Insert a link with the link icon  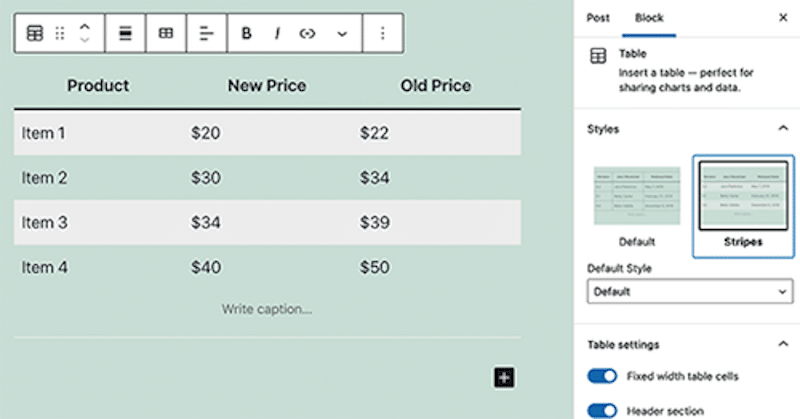pos(307,33)
